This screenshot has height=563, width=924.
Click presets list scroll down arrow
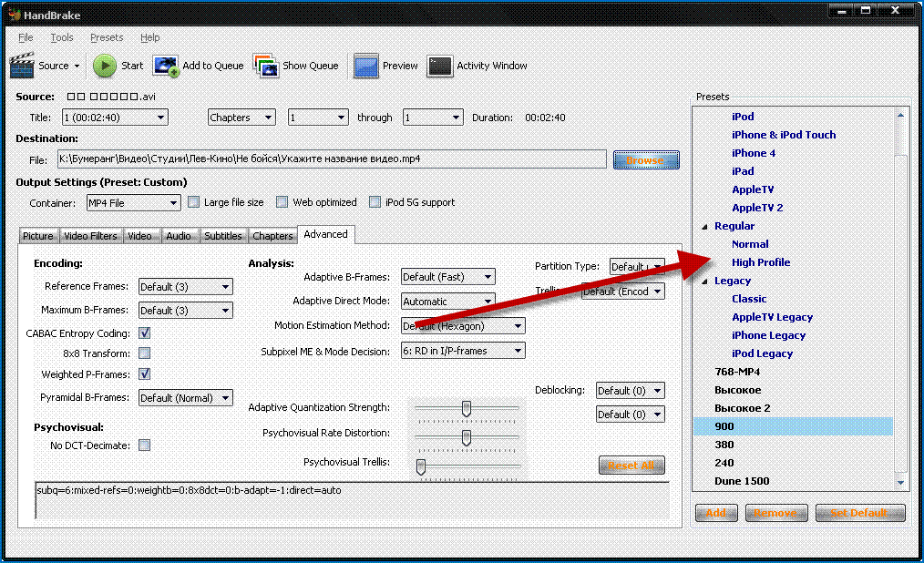point(899,483)
